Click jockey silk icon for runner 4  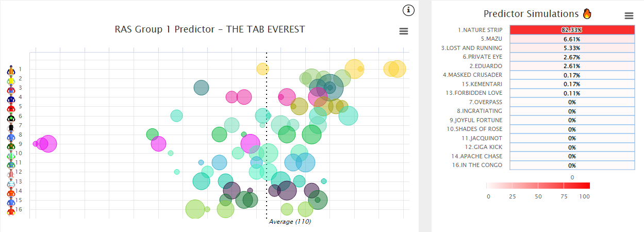pos(11,97)
